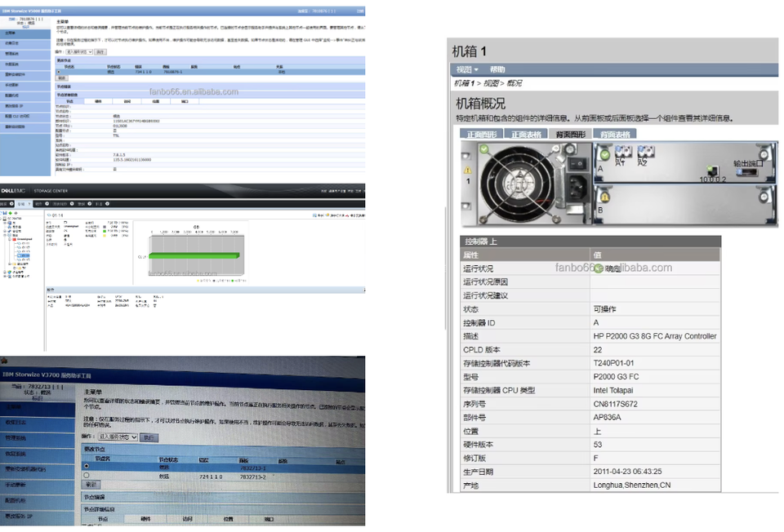Click the 输出端口 expansion port on controller A

click(747, 172)
